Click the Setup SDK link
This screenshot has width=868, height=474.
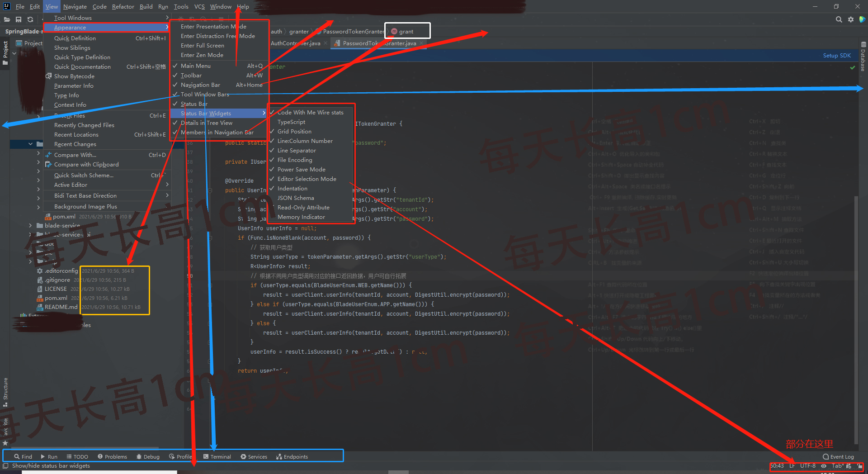(837, 56)
